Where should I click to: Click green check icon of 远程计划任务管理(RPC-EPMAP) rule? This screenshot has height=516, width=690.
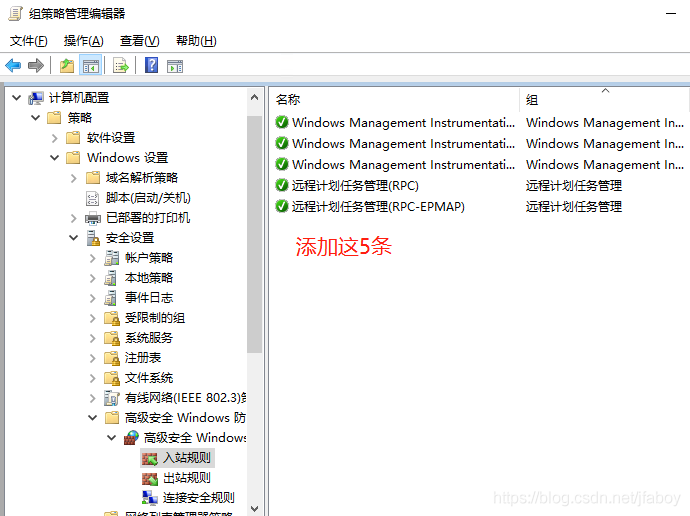click(x=282, y=206)
